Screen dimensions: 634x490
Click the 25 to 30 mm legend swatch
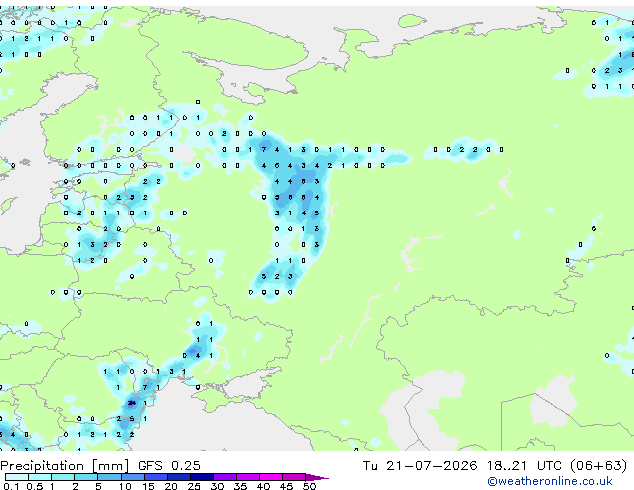pos(202,477)
